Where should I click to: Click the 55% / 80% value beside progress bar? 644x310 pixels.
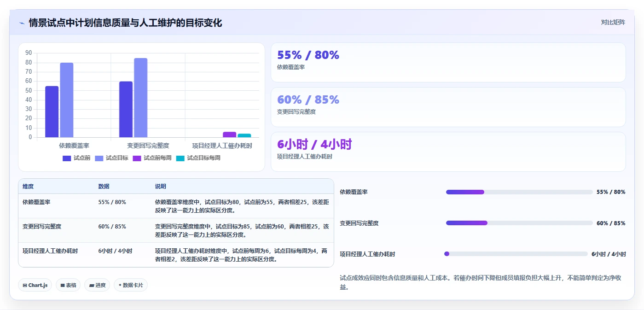pos(611,192)
